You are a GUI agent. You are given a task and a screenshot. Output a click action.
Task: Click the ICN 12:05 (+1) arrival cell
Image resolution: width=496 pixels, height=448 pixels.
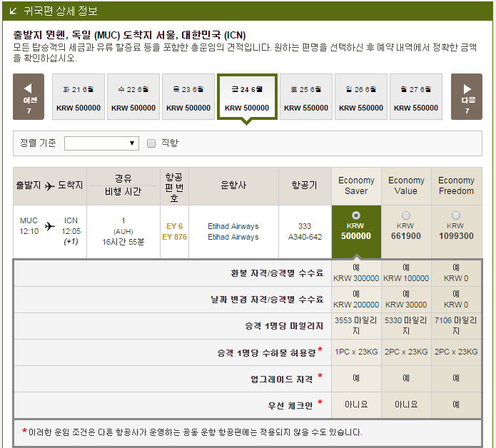point(71,231)
